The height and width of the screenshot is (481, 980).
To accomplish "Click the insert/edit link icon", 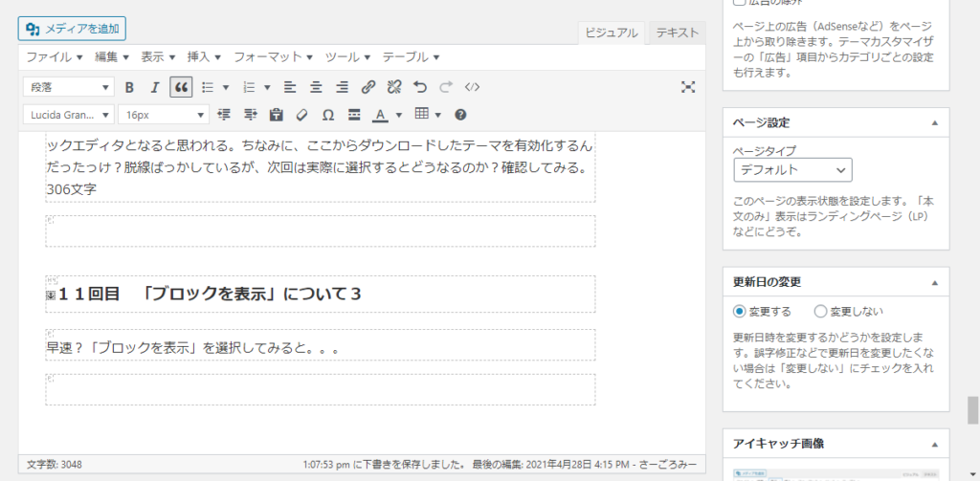I will click(x=368, y=87).
